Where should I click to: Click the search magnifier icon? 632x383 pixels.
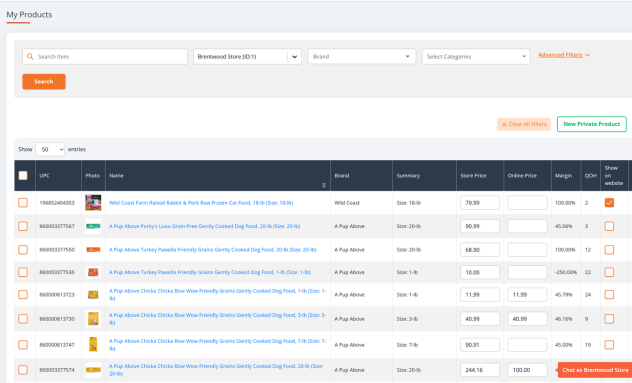pyautogui.click(x=30, y=57)
